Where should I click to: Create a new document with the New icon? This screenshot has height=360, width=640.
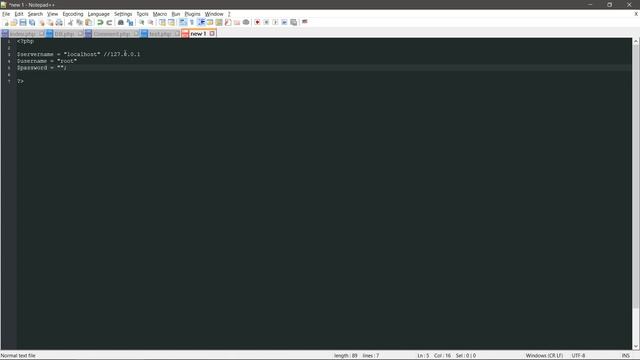(6, 22)
